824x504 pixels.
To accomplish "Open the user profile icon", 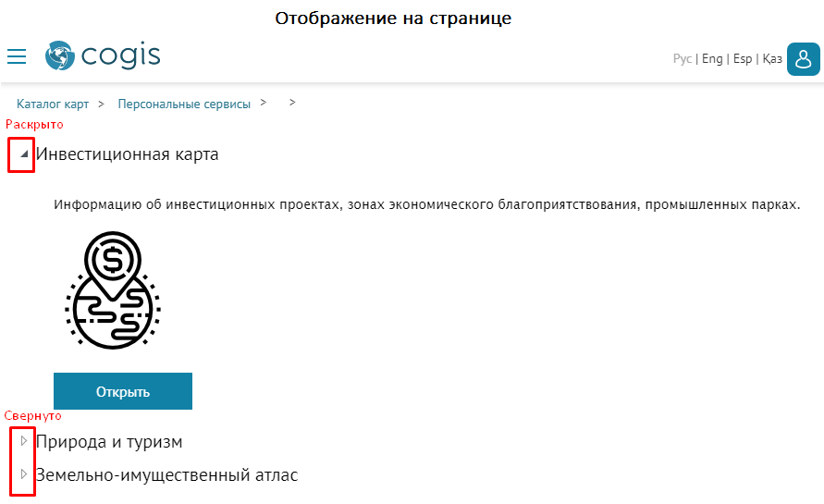I will (x=803, y=59).
